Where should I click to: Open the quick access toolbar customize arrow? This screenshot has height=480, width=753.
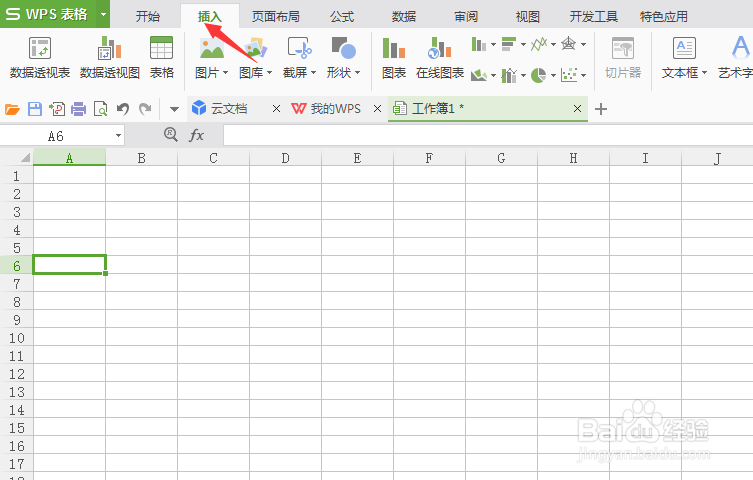pyautogui.click(x=174, y=109)
